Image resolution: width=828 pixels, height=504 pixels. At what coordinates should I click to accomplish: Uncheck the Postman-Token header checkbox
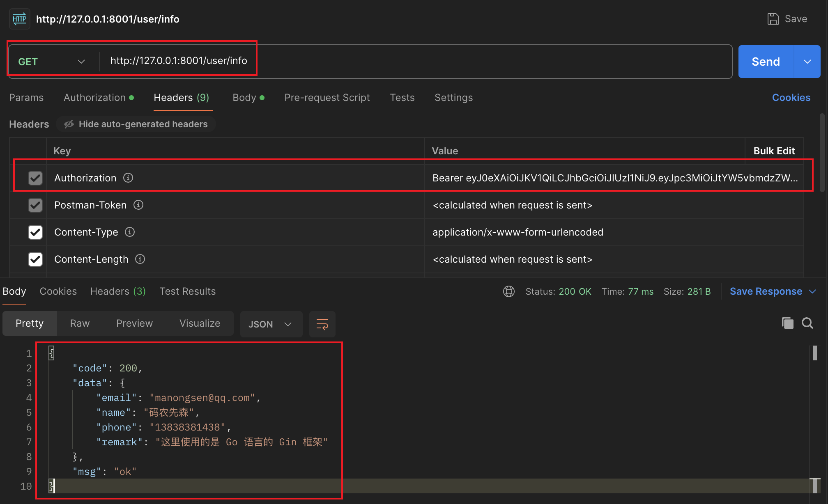[35, 205]
